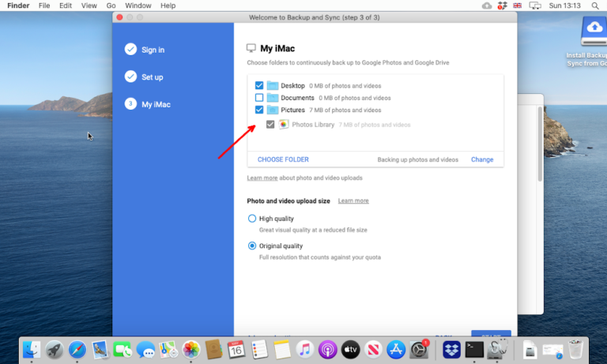The width and height of the screenshot is (607, 364).
Task: Click the background window's scrollbar
Action: coord(540,144)
